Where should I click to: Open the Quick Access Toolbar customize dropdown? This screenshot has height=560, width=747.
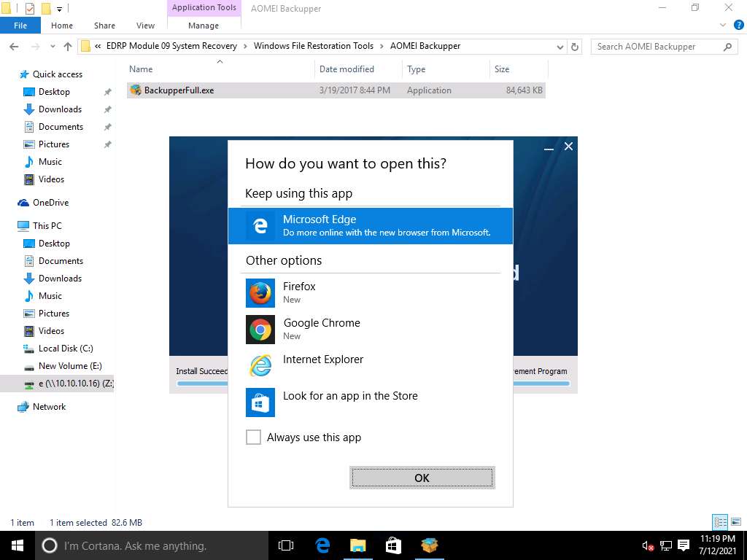(60, 9)
